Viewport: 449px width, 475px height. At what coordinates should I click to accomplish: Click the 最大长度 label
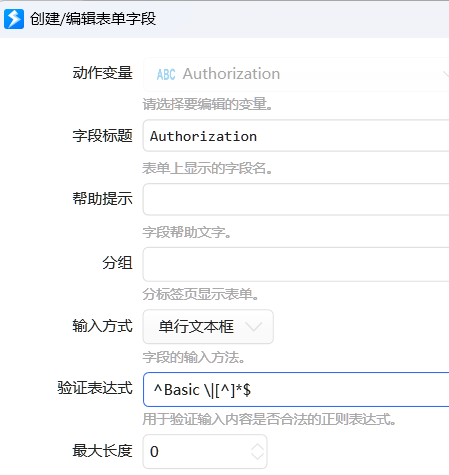[x=103, y=451]
